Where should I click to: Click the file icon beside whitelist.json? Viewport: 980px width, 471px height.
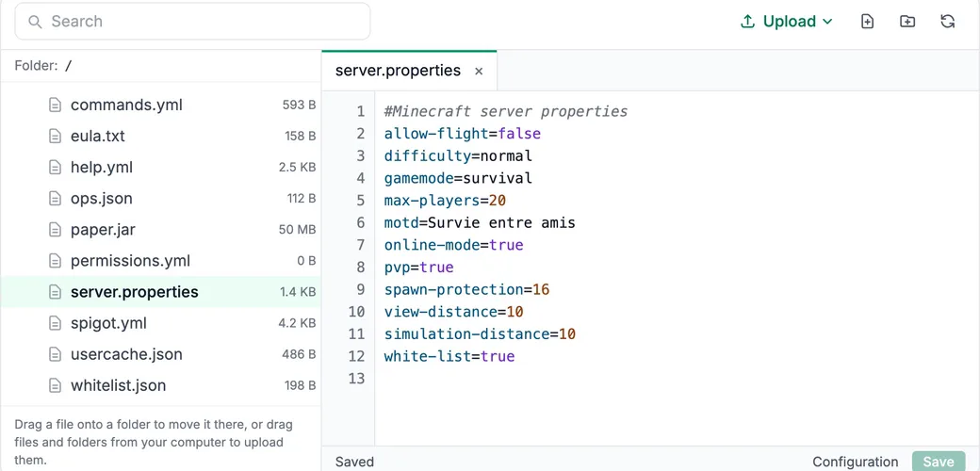pos(56,385)
